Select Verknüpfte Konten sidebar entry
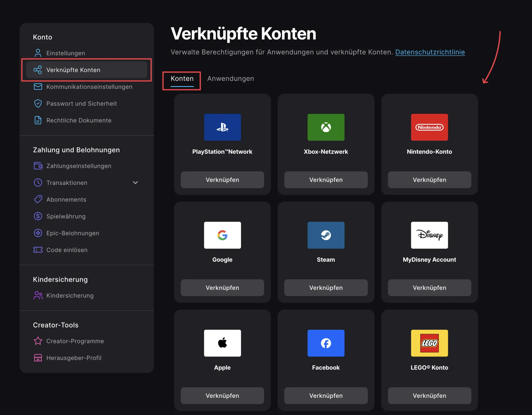 (86, 70)
